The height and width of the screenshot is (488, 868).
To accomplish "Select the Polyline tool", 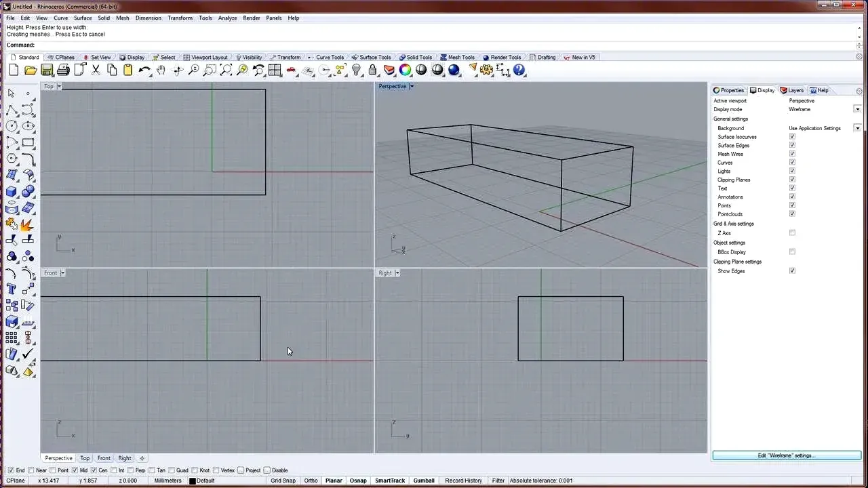I will tap(10, 110).
